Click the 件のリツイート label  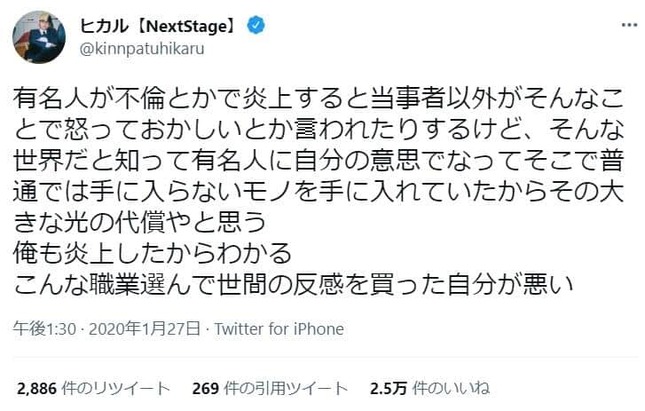pyautogui.click(x=117, y=387)
